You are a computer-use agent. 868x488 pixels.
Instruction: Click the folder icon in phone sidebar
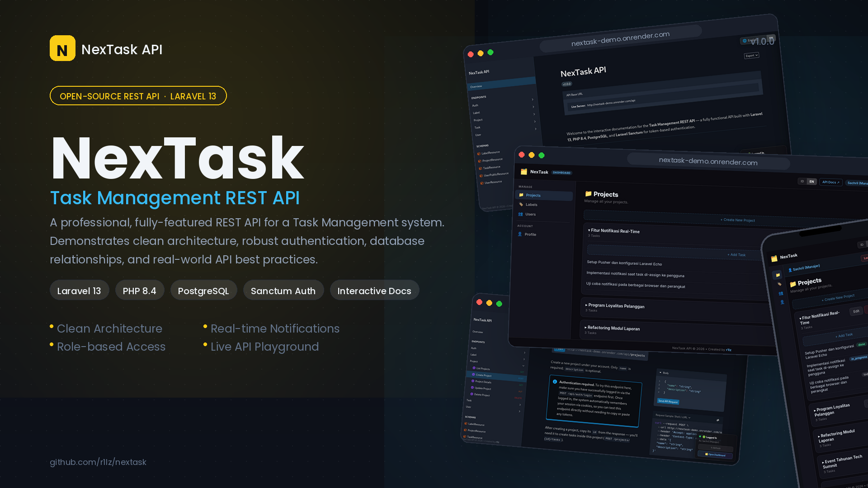(x=778, y=275)
